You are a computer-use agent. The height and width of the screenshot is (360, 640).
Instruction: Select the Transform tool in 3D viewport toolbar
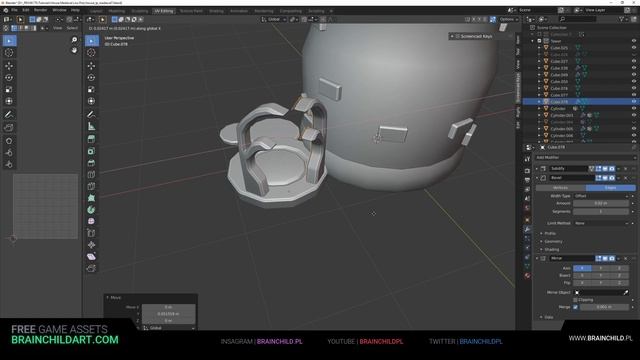click(91, 101)
